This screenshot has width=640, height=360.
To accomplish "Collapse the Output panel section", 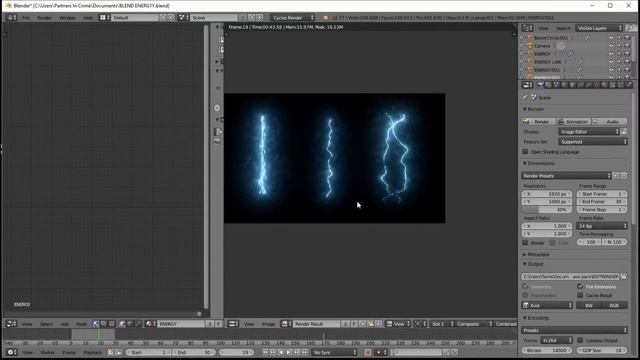I will (525, 264).
